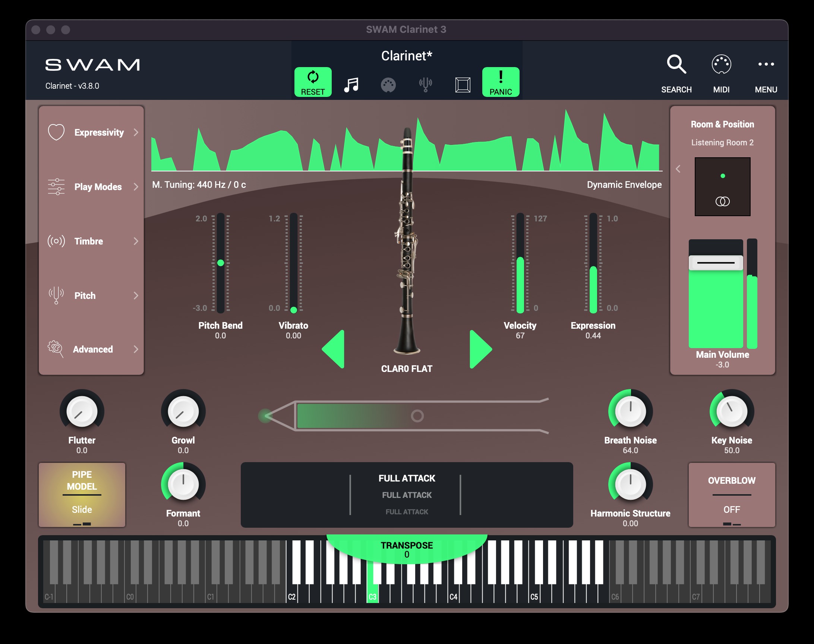Click the MIDI controller icon next to the note

tap(388, 84)
